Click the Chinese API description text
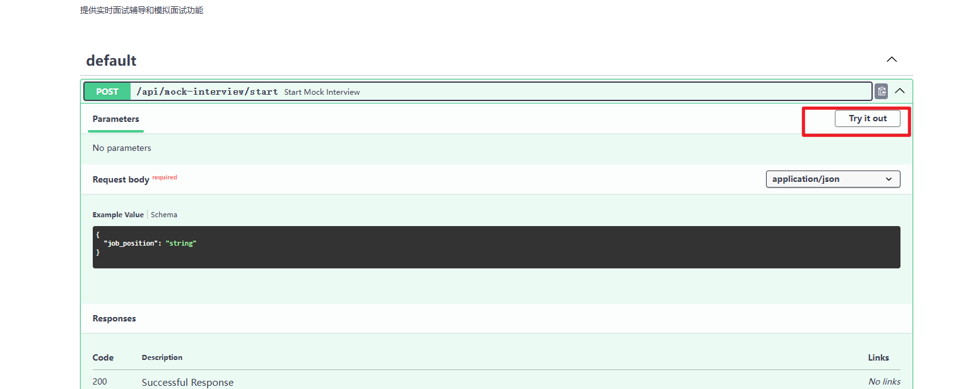This screenshot has height=389, width=980. pos(141,10)
